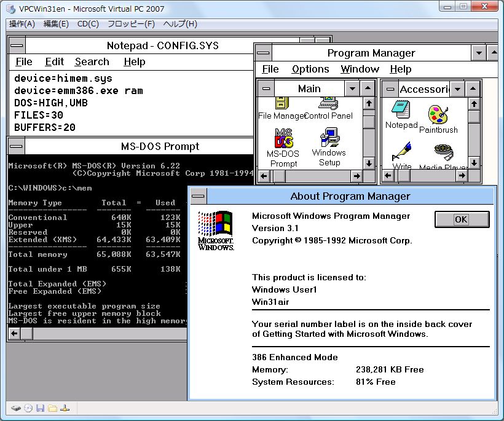The image size is (504, 421).
Task: Open About Program Manager control menu box
Action: [199, 196]
